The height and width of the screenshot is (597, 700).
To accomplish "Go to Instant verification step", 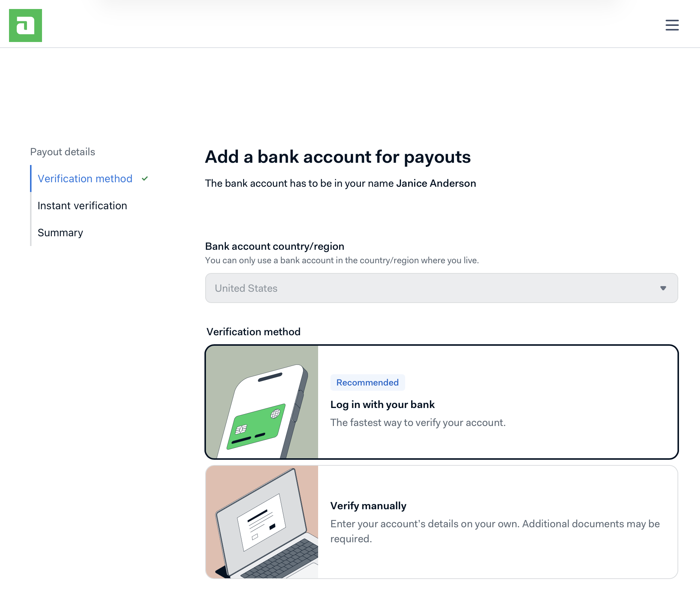I will [x=82, y=205].
